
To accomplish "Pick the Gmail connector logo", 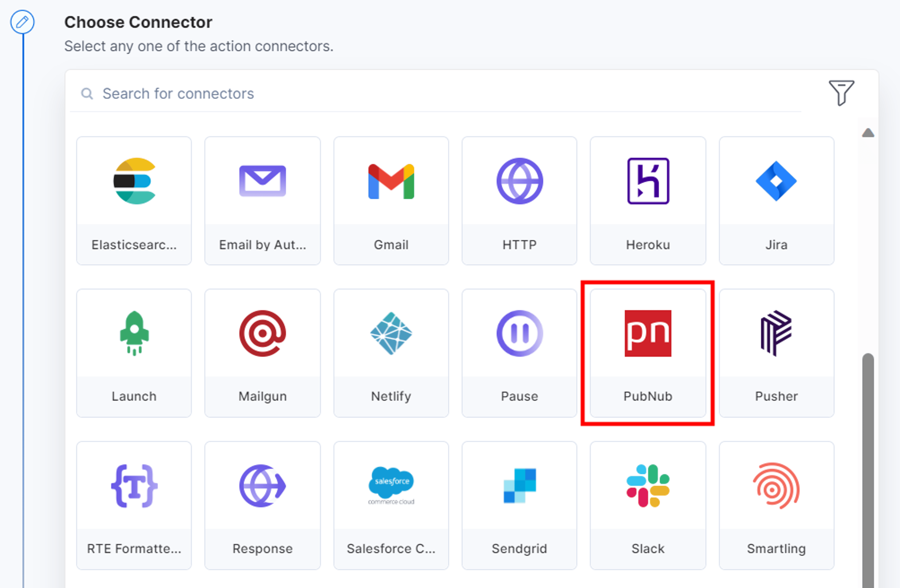I will [391, 181].
